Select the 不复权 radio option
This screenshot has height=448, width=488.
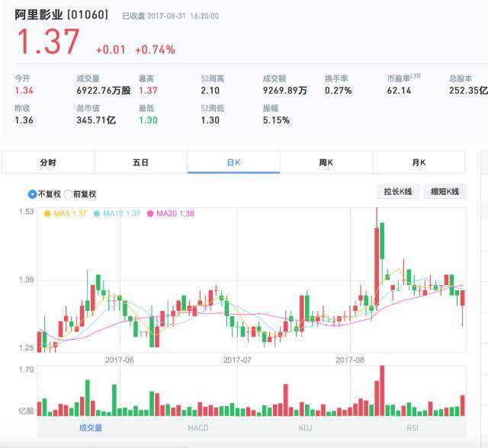32,194
